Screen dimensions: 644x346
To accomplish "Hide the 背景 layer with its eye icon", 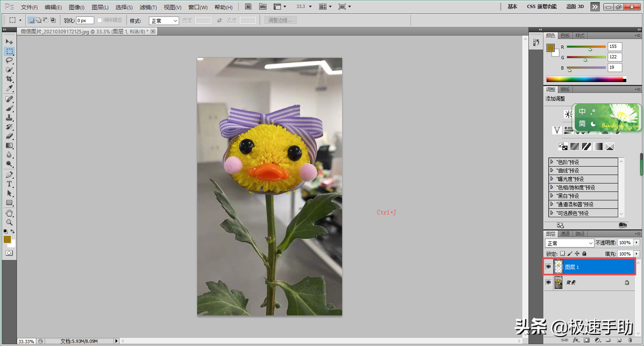I will point(548,282).
